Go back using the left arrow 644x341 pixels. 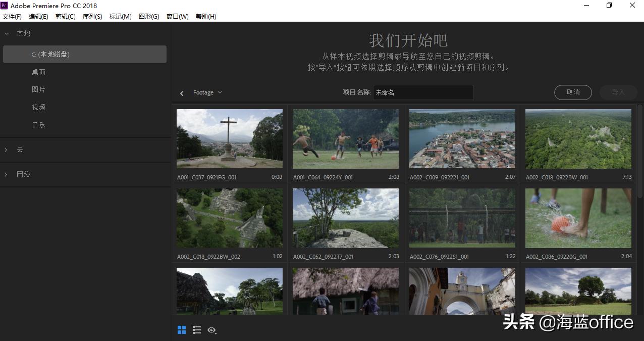click(x=182, y=93)
